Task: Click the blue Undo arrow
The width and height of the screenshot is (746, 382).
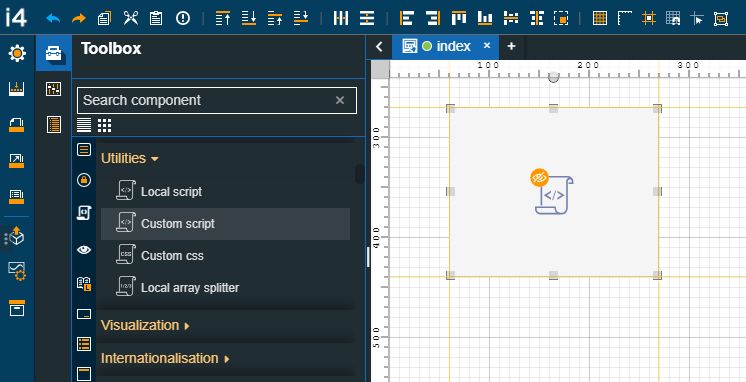Action: point(53,19)
